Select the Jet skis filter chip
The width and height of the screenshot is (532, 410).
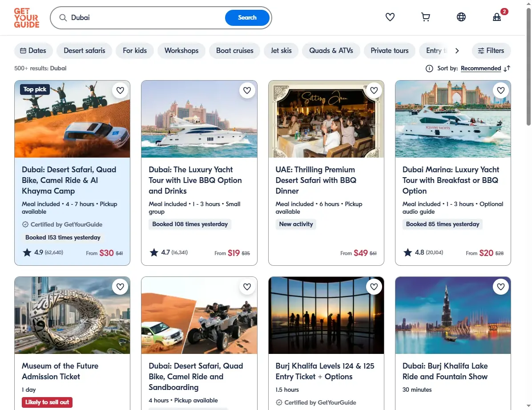tap(281, 51)
